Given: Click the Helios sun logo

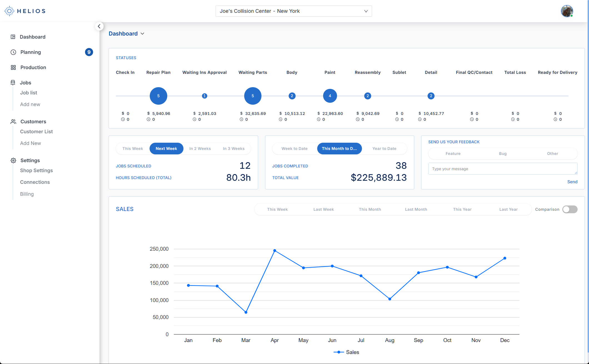Looking at the screenshot, I should coord(9,11).
